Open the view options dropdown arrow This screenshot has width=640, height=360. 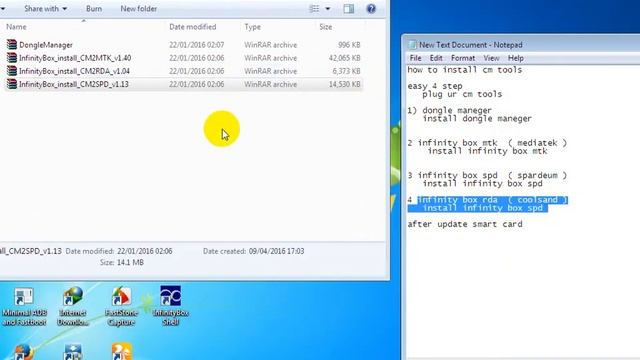pyautogui.click(x=328, y=9)
